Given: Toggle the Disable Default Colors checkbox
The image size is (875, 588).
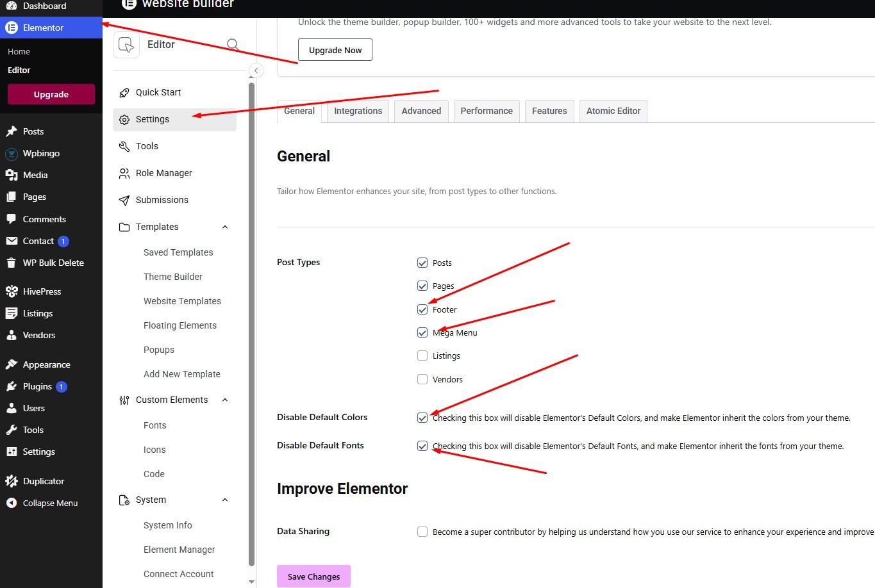Looking at the screenshot, I should [x=422, y=418].
